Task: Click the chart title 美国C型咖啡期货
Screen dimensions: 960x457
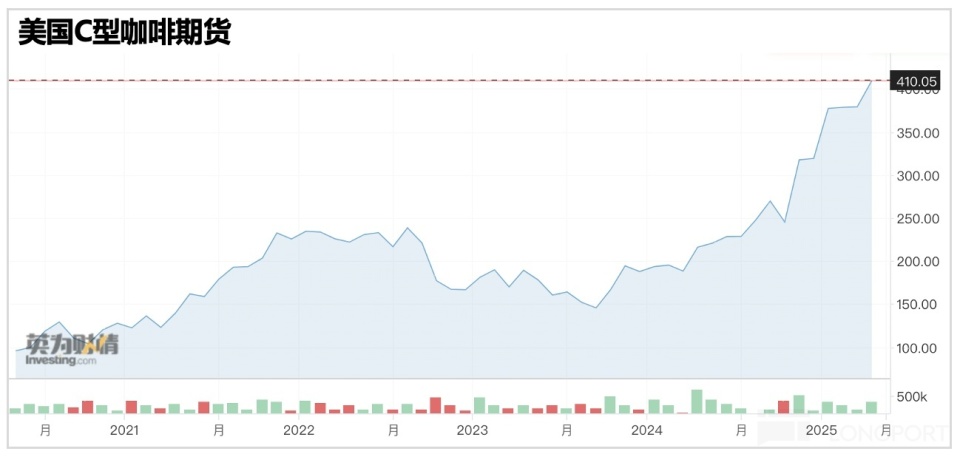Action: click(124, 32)
